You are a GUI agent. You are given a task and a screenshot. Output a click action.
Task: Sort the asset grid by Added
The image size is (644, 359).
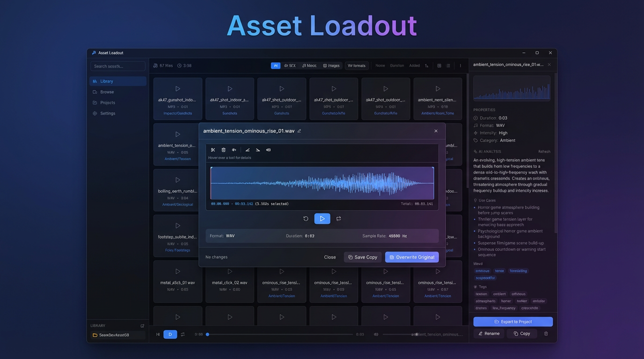click(x=415, y=66)
